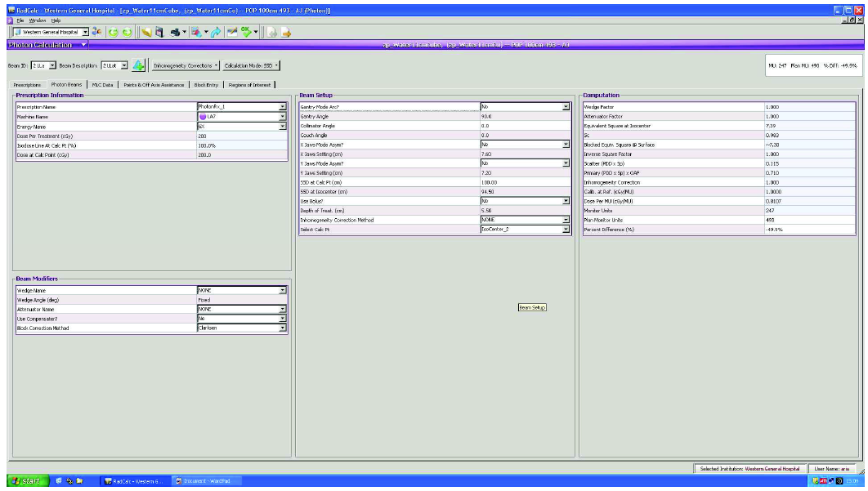
Task: Open the Prescription Name dropdown
Action: [282, 106]
